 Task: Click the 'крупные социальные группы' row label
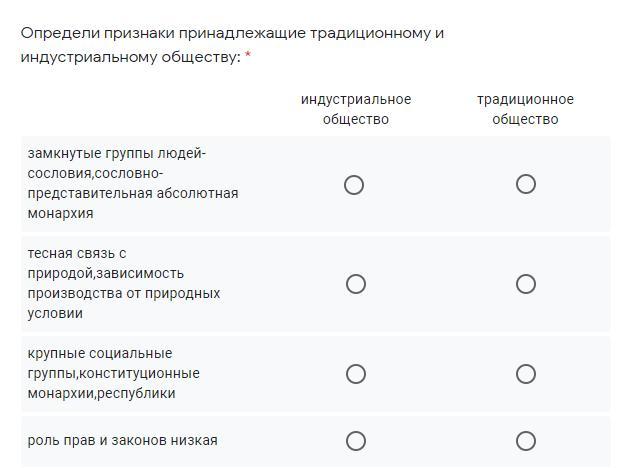(x=100, y=354)
